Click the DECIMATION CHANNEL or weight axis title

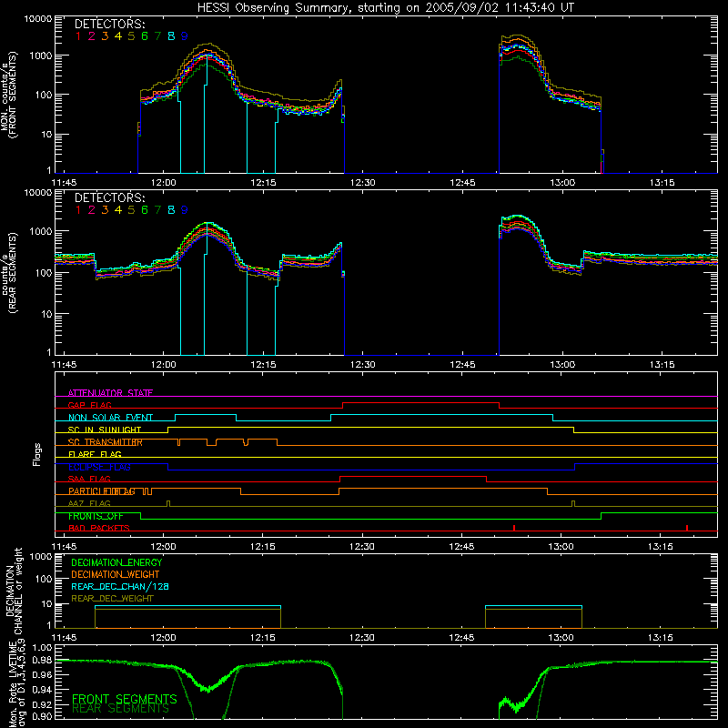(x=14, y=591)
